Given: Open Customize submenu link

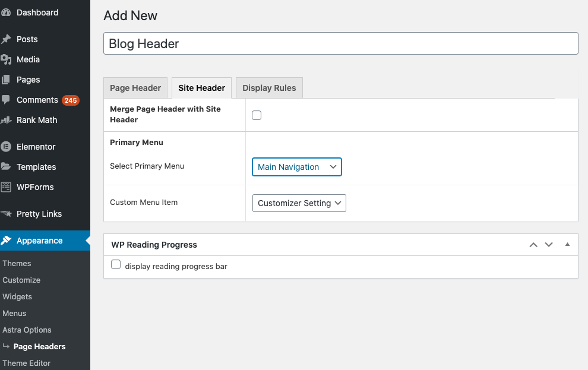Looking at the screenshot, I should (x=21, y=280).
